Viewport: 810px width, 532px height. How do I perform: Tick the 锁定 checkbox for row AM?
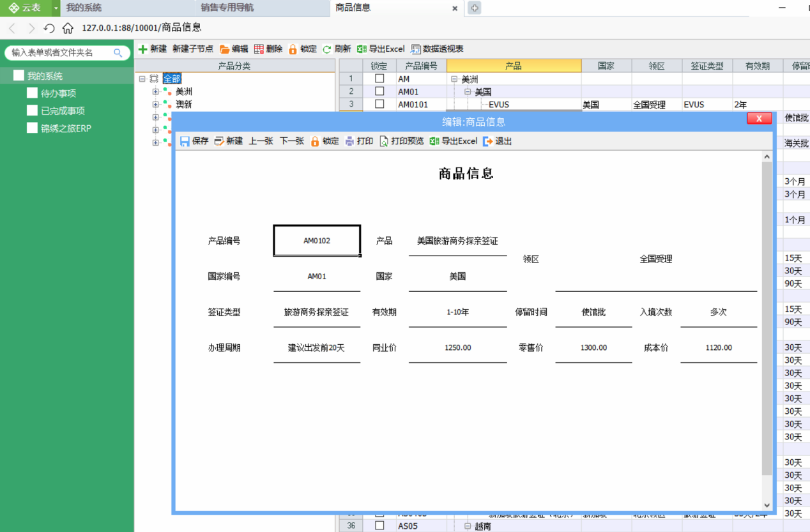point(379,79)
